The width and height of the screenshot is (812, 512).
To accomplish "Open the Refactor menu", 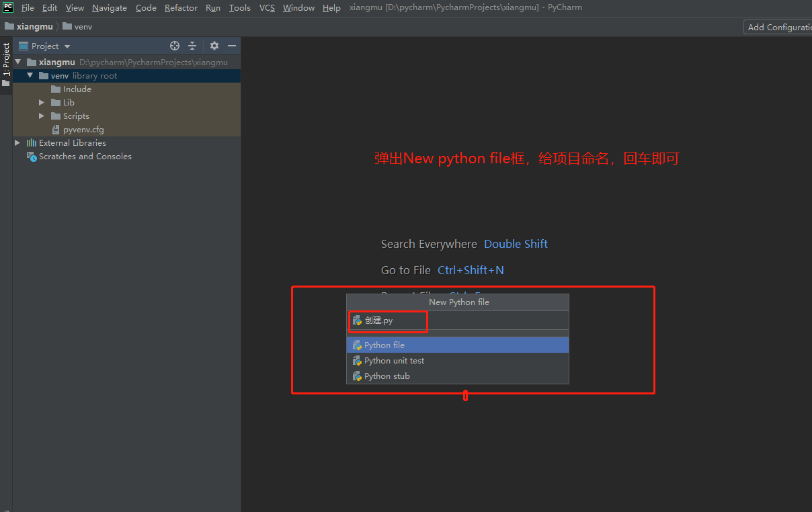I will click(x=181, y=8).
